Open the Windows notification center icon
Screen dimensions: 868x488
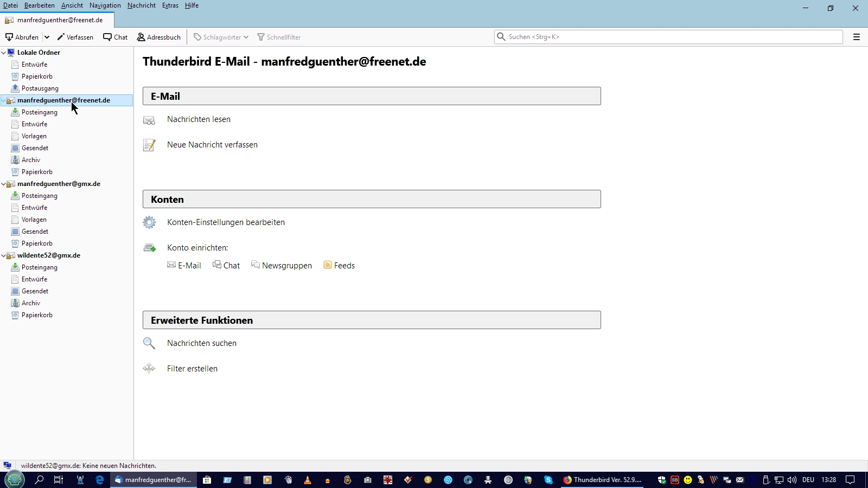[850, 480]
